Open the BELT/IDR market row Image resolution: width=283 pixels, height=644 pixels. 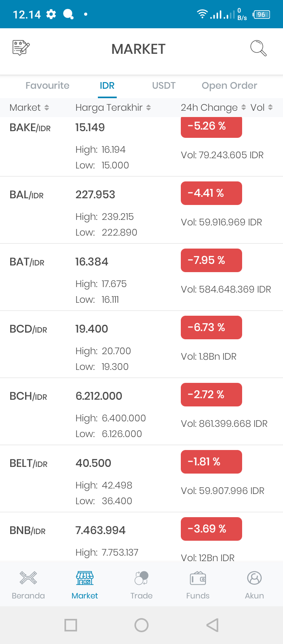(x=141, y=479)
